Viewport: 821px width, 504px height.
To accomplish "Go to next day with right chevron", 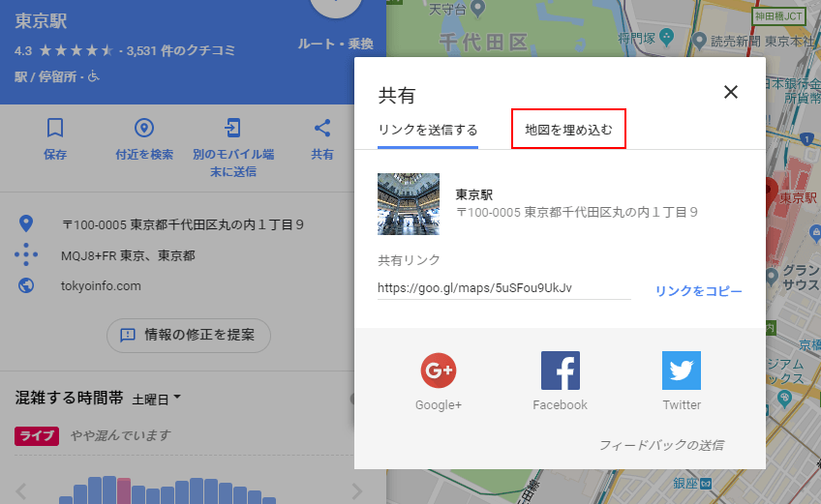I will pos(357,491).
